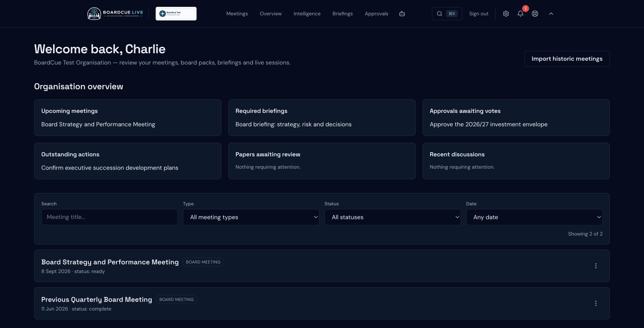Open the help lifebuoy icon

535,14
